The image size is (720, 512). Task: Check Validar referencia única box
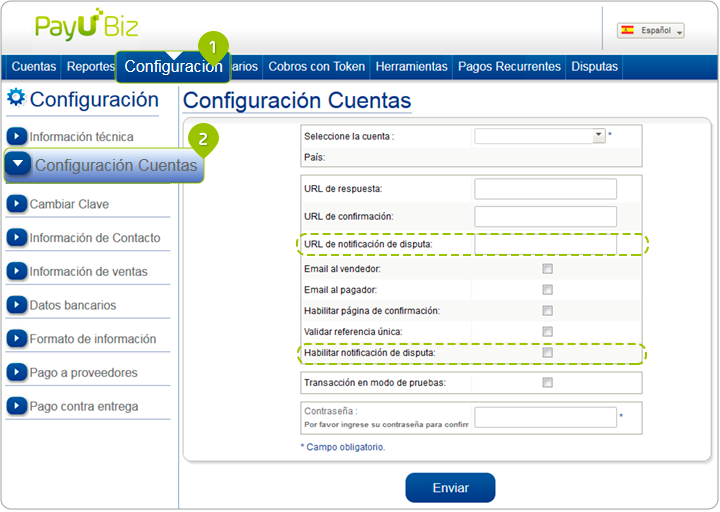pyautogui.click(x=547, y=332)
